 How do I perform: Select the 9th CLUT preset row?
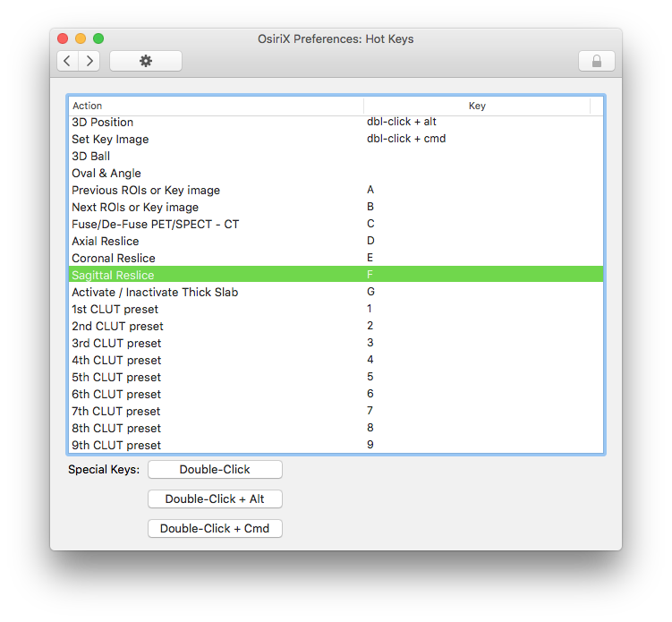coord(336,445)
